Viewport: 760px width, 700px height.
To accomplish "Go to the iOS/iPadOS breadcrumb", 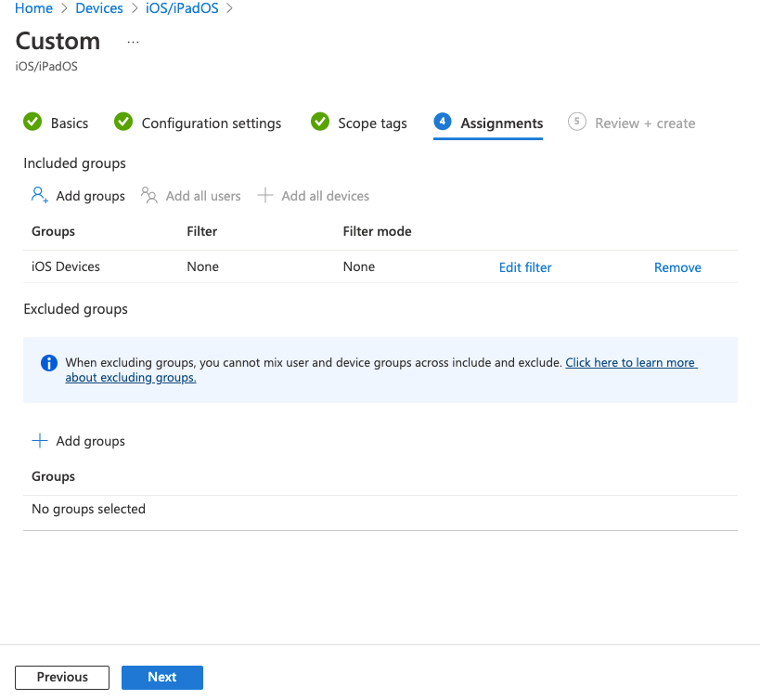I will click(x=181, y=8).
